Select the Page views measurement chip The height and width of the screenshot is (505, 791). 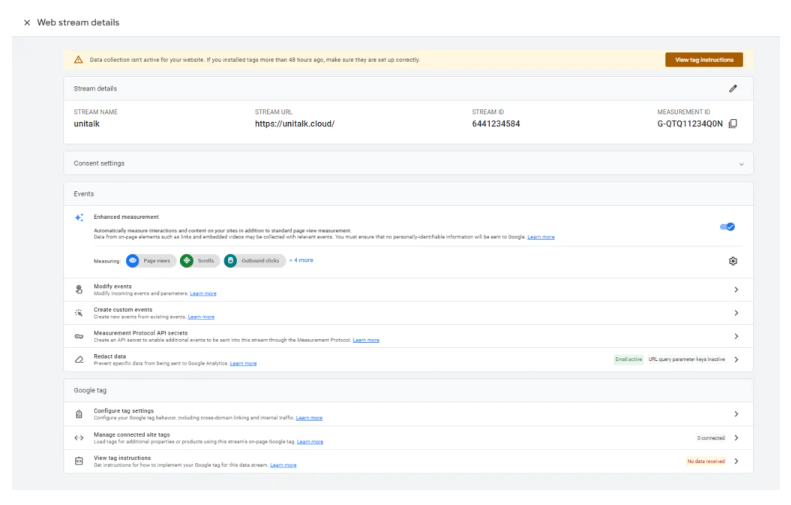(x=151, y=260)
